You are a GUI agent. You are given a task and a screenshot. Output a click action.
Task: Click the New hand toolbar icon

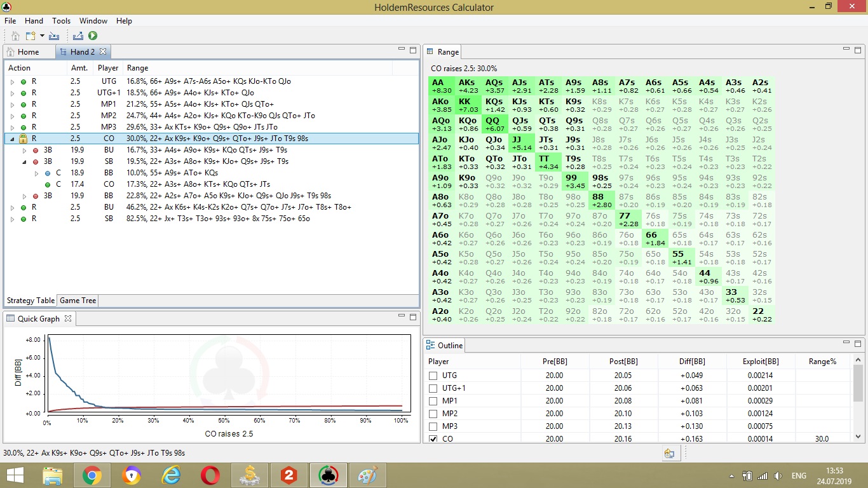[x=31, y=36]
